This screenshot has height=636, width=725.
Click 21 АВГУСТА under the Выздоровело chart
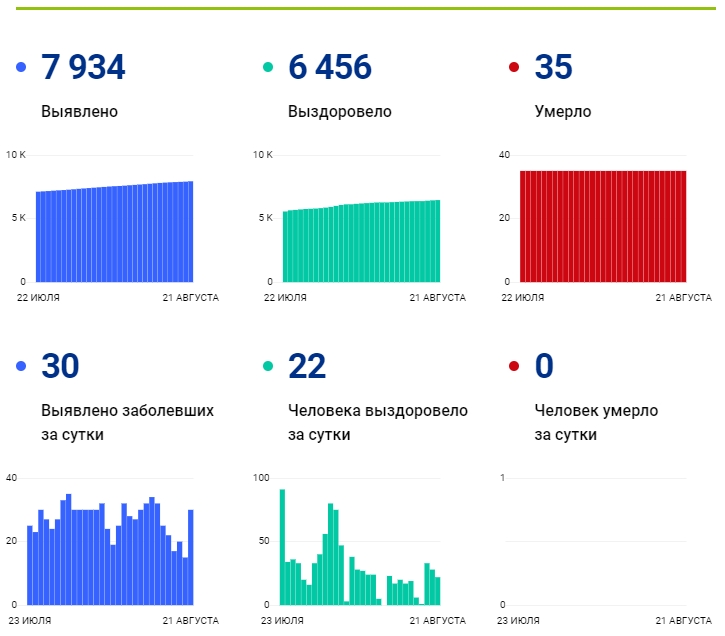(x=437, y=298)
